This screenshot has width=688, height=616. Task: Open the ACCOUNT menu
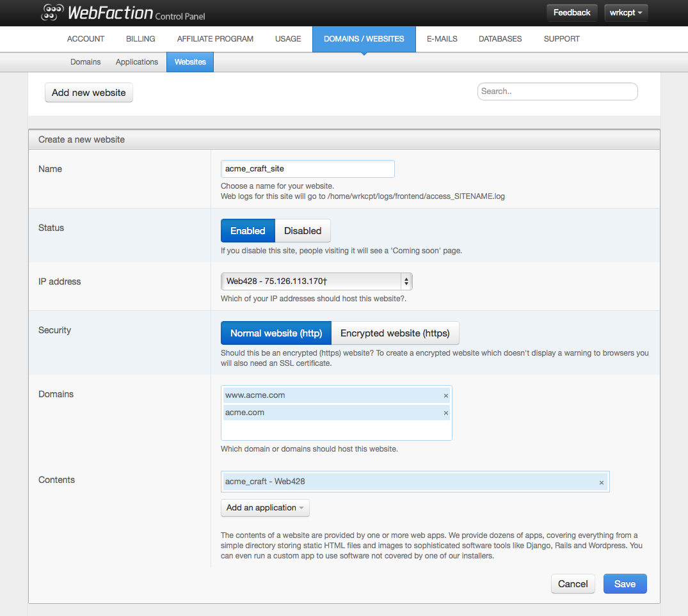(x=86, y=39)
